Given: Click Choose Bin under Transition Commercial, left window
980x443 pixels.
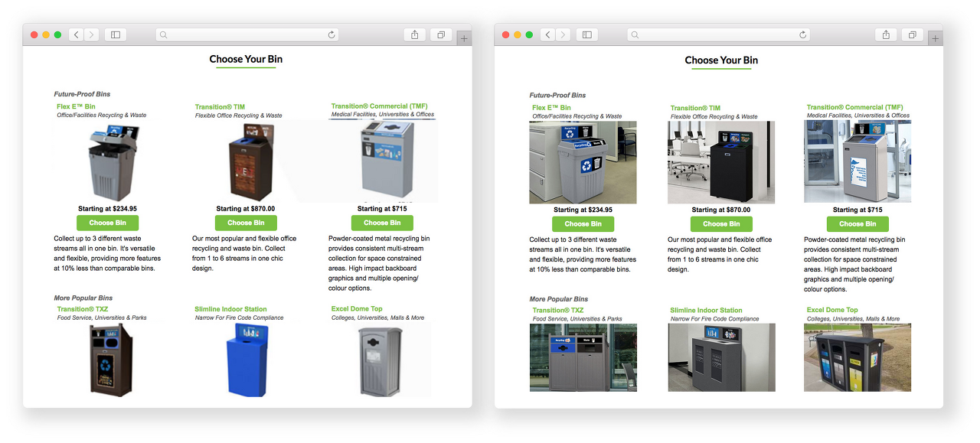Looking at the screenshot, I should (382, 223).
